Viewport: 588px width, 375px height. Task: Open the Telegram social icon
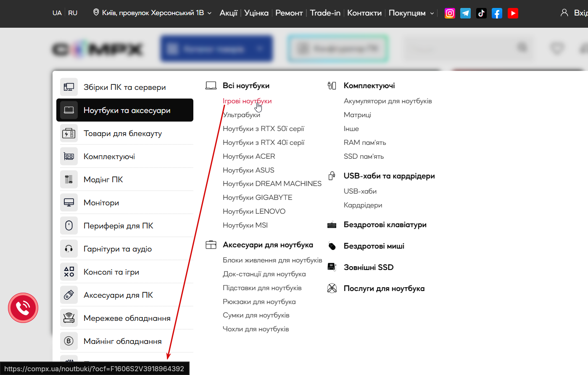tap(465, 13)
